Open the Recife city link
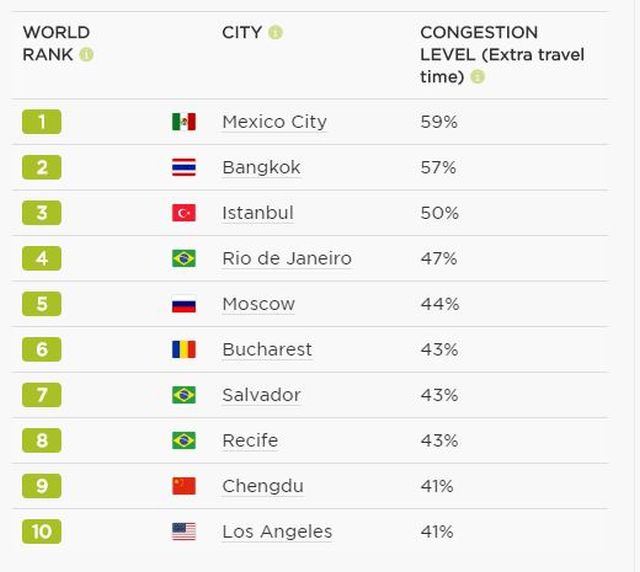The image size is (640, 572). (x=250, y=441)
